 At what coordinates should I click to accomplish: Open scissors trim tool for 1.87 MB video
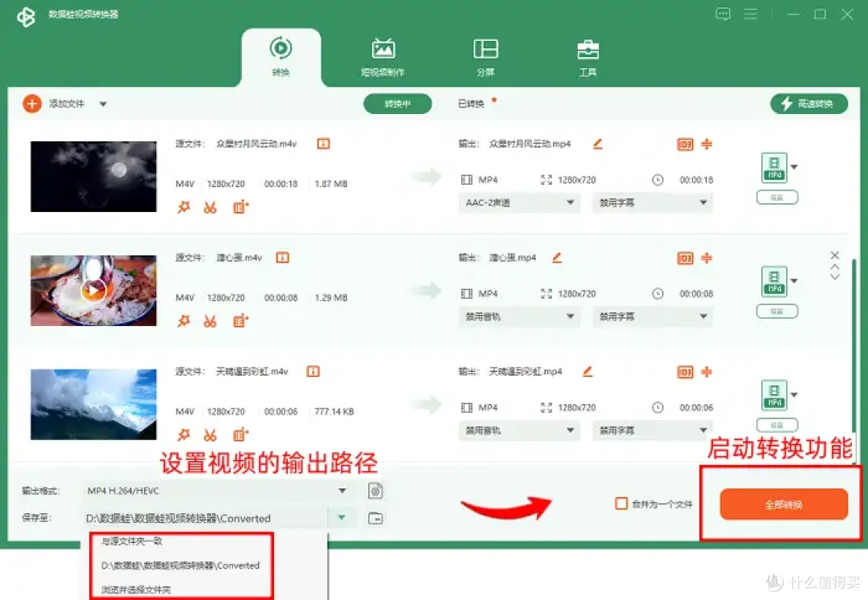(210, 207)
